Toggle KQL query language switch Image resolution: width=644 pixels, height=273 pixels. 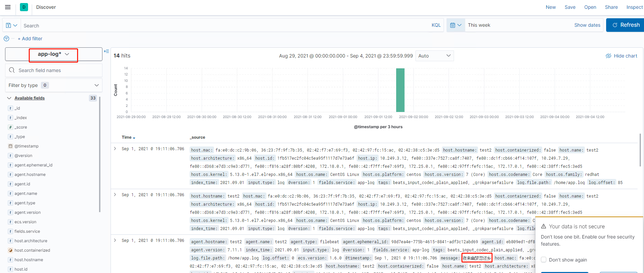click(x=436, y=25)
